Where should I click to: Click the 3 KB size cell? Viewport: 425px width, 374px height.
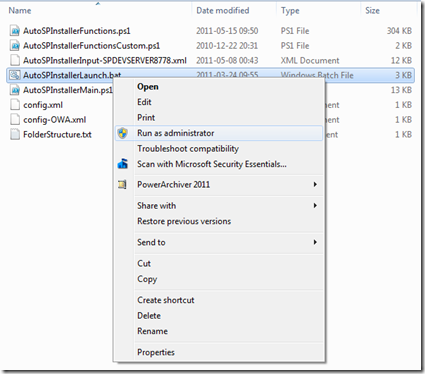[403, 75]
